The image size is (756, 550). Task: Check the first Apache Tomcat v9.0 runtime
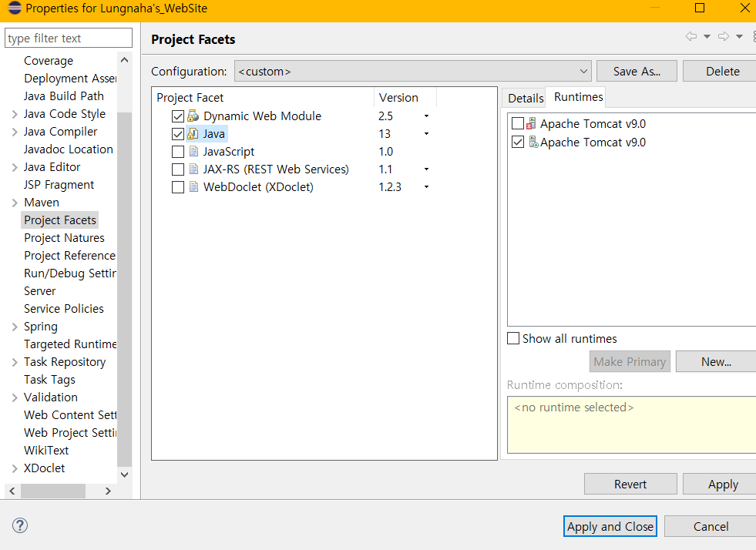[x=518, y=123]
